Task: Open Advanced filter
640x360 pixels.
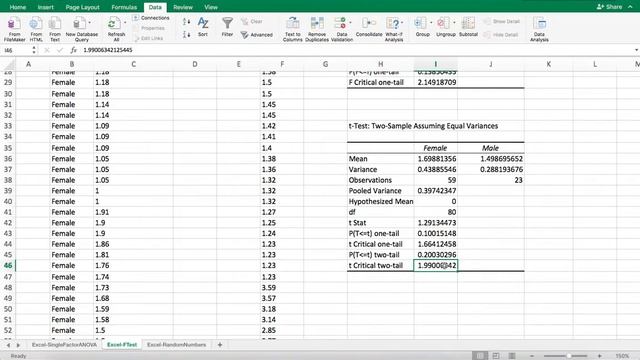Action: pos(257,35)
